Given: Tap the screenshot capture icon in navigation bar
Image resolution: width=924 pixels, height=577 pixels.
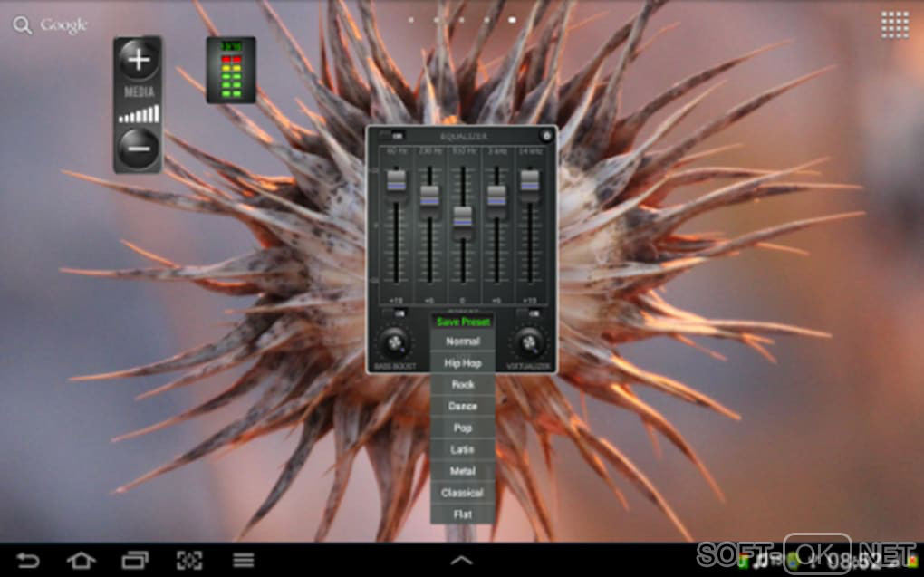Looking at the screenshot, I should coord(189,560).
